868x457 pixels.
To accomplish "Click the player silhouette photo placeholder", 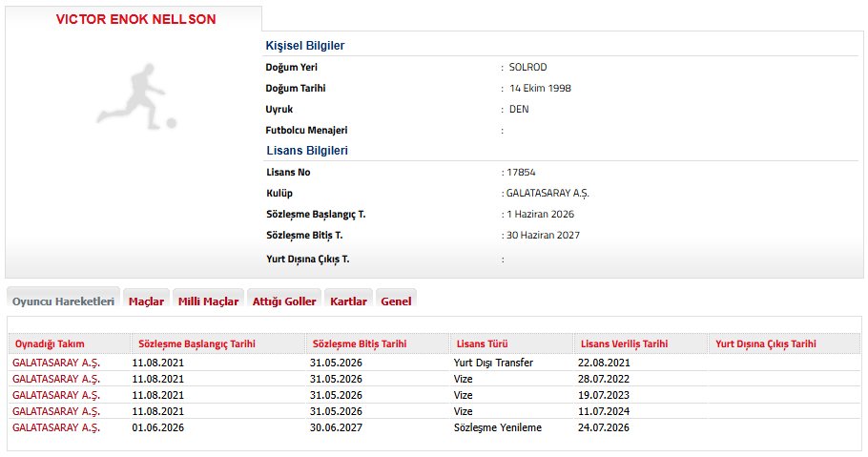I will 136,97.
